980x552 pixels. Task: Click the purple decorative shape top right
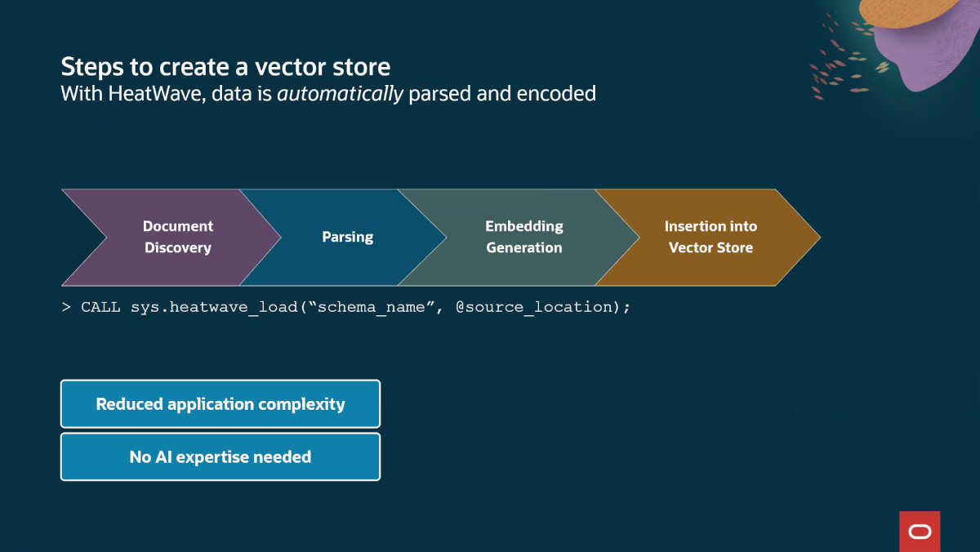click(x=939, y=61)
